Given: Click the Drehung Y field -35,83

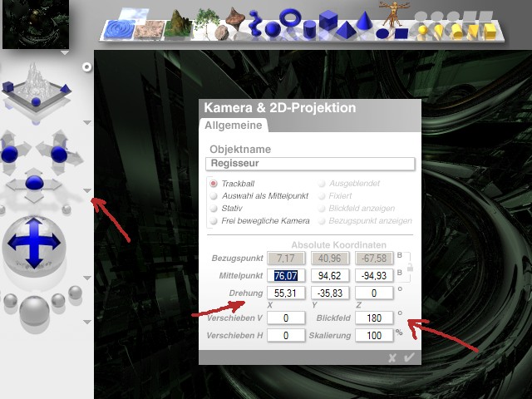Looking at the screenshot, I should click(x=330, y=293).
